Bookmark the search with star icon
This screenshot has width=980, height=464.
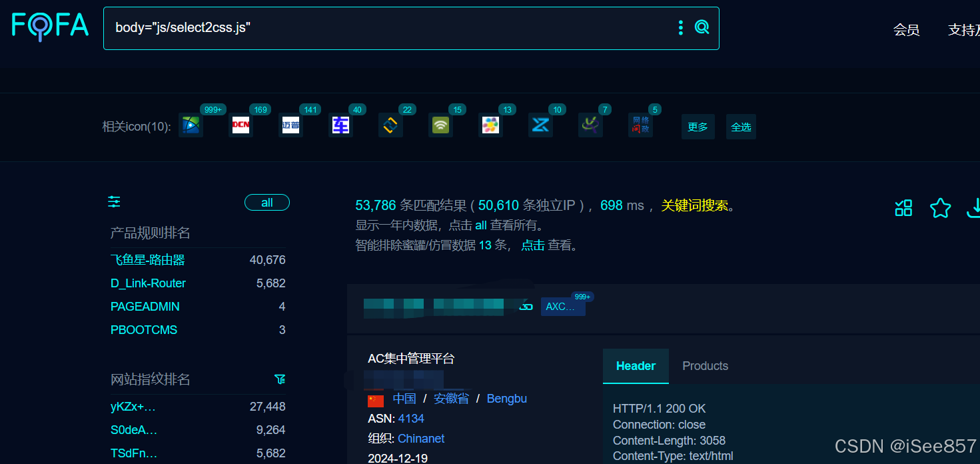[940, 208]
